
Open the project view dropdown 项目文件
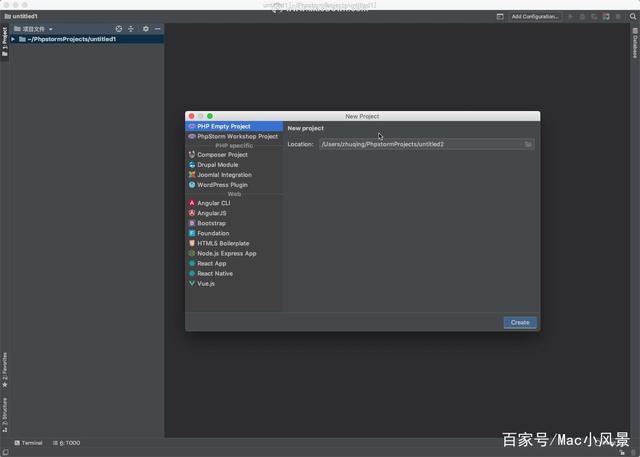33,29
